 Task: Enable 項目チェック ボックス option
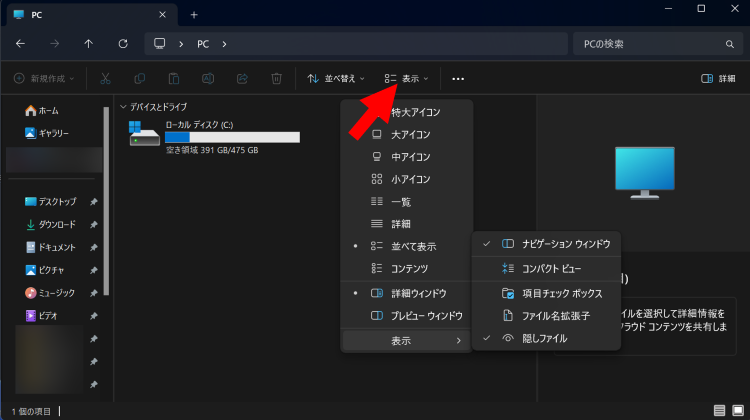546,293
